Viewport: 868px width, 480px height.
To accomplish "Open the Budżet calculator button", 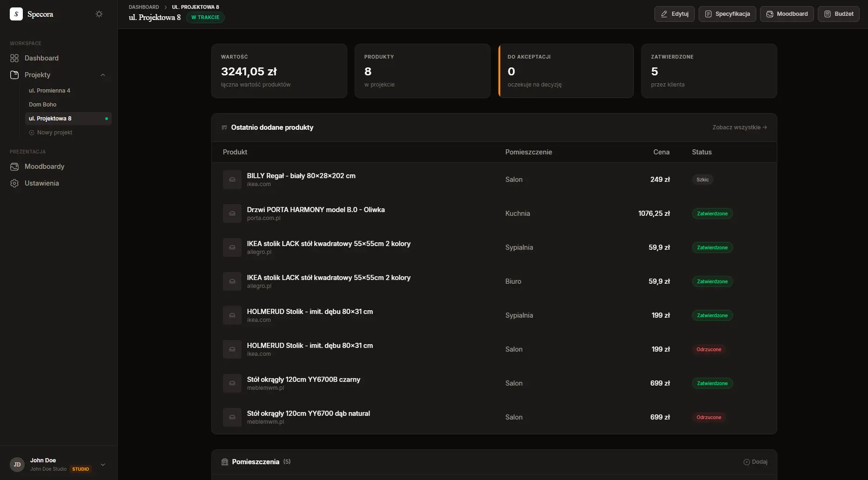I will coord(838,14).
